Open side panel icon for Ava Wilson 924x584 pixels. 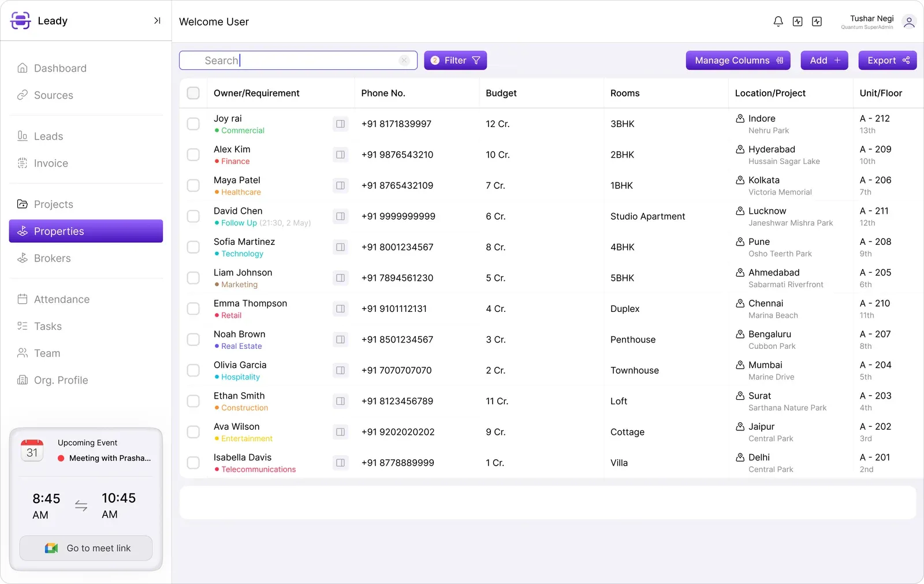pos(341,432)
